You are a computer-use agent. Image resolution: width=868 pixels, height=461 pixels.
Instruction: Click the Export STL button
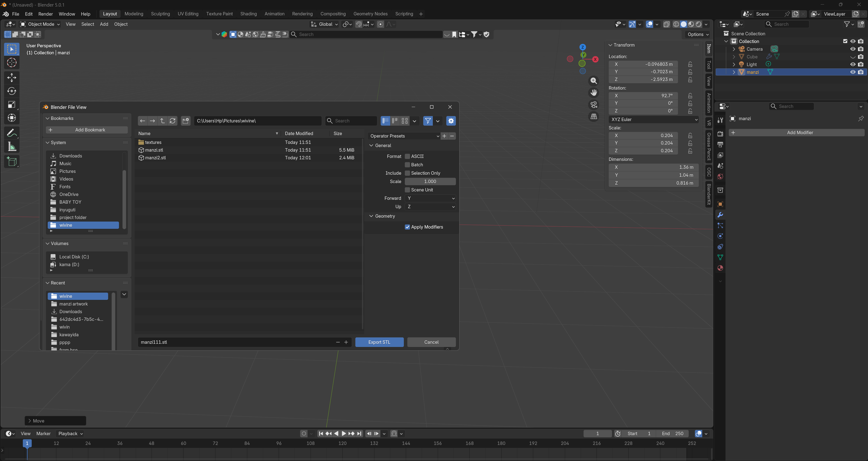[x=379, y=342]
